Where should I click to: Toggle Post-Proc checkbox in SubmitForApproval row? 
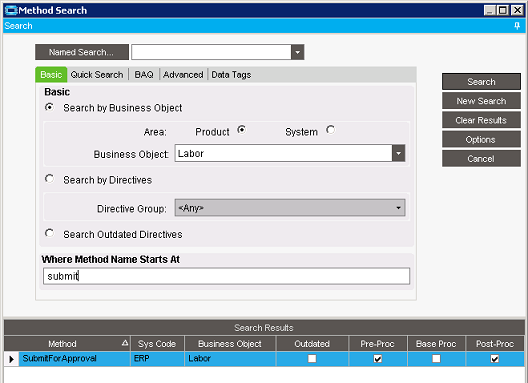(494, 359)
